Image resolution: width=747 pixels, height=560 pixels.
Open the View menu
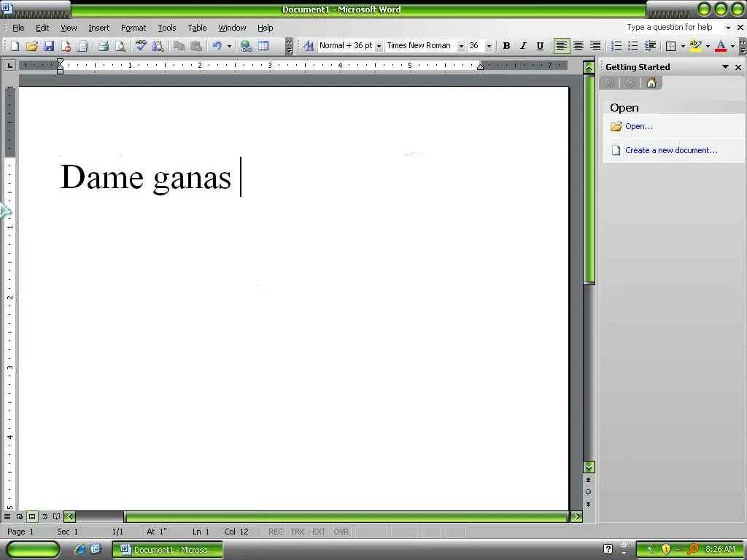[69, 28]
